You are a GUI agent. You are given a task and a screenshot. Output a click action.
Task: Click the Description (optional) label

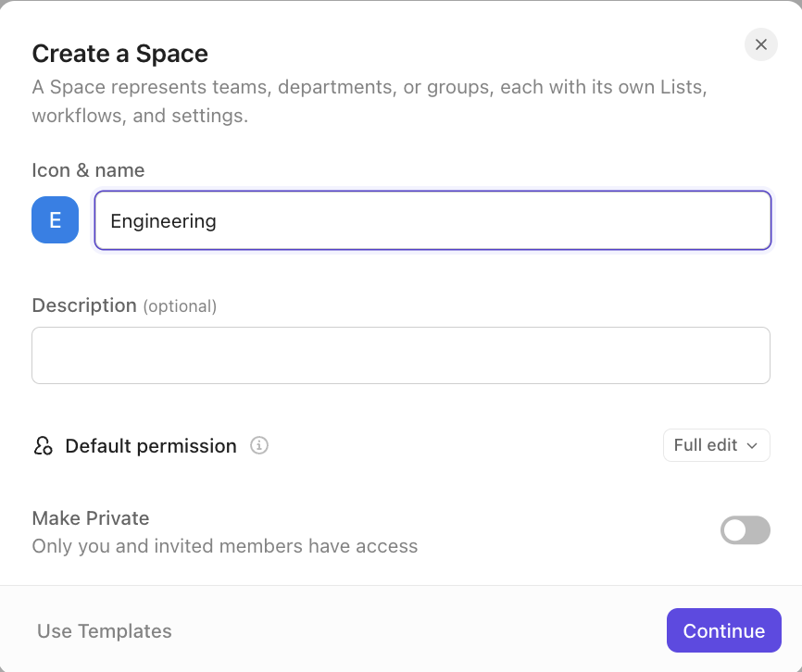click(124, 305)
